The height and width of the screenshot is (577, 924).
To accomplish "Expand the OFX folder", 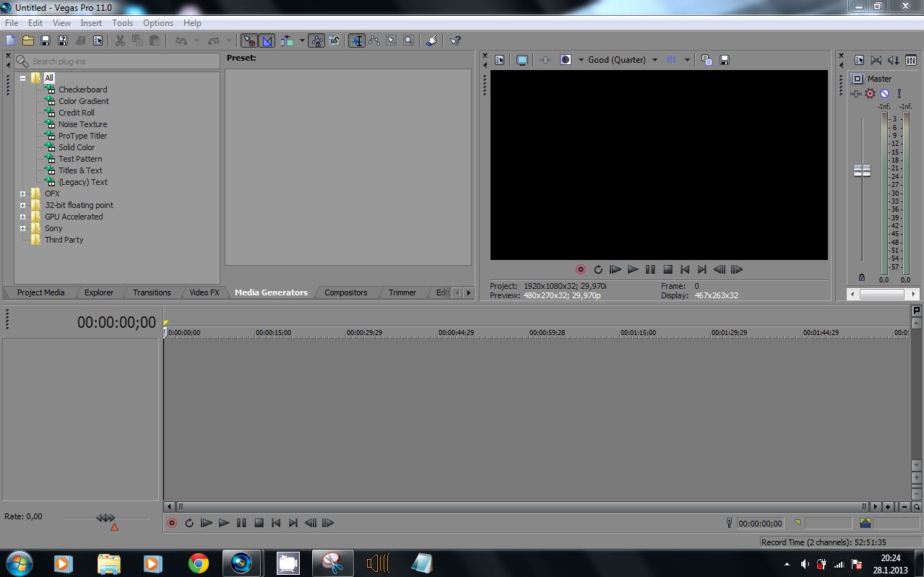I will click(22, 194).
